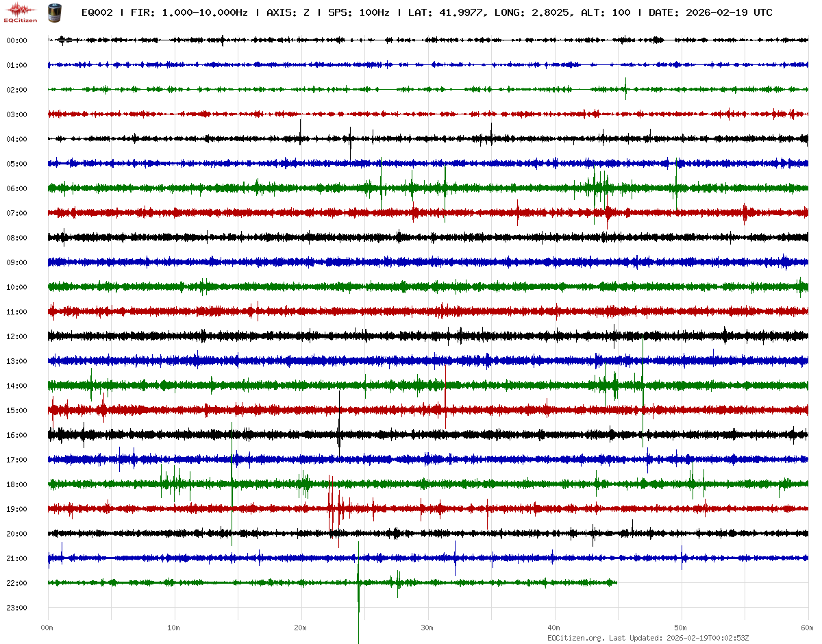
Task: Select the 19:00 hour row label
Action: [x=16, y=509]
